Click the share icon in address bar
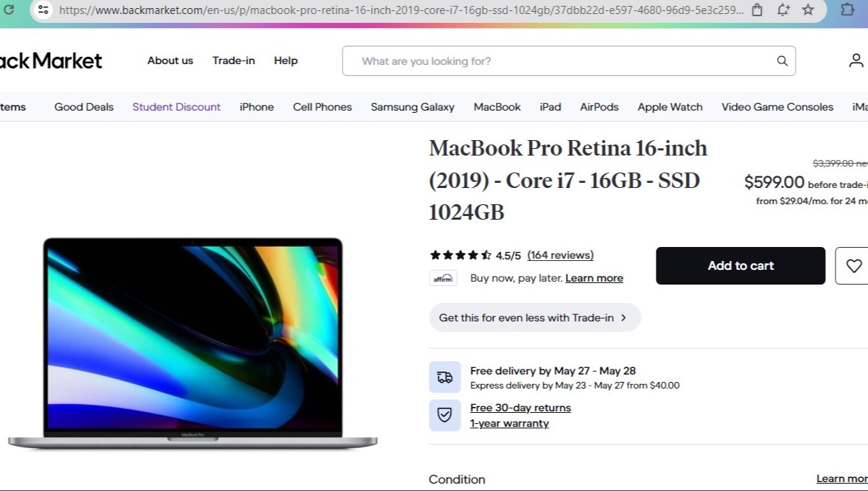This screenshot has width=868, height=491. (757, 10)
